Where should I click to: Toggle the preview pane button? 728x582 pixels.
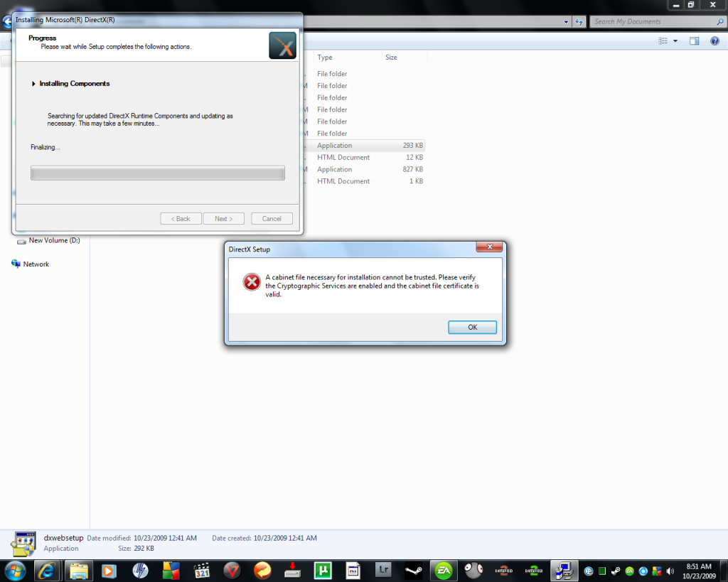[694, 41]
